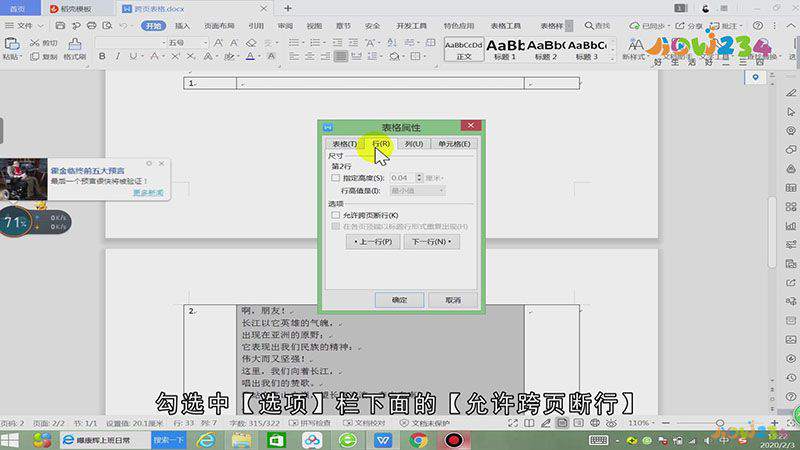The image size is (800, 450).
Task: Open the font size 五号 dropdown
Action: pyautogui.click(x=206, y=43)
